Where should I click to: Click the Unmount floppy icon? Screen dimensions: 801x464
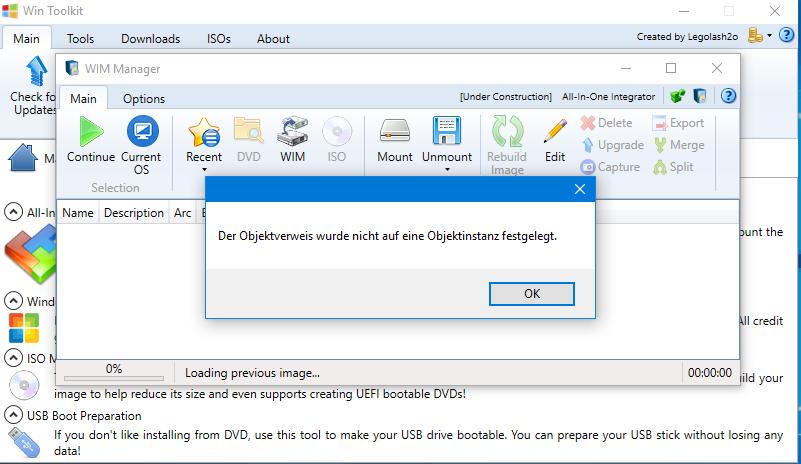click(446, 130)
